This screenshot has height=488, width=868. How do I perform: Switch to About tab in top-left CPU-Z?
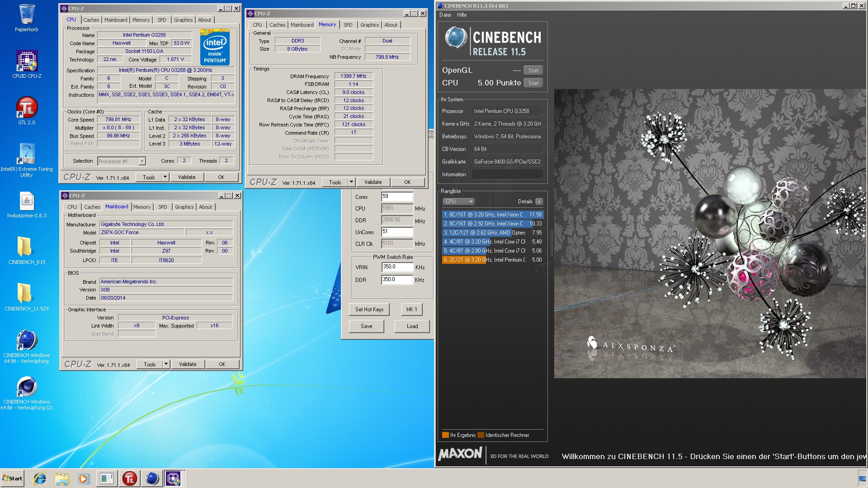tap(204, 20)
